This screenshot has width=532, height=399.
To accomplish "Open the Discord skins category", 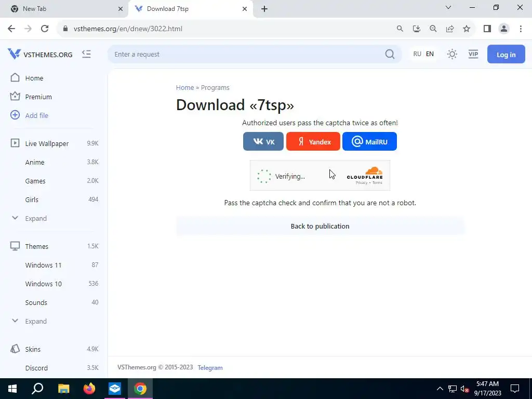I will 36,368.
